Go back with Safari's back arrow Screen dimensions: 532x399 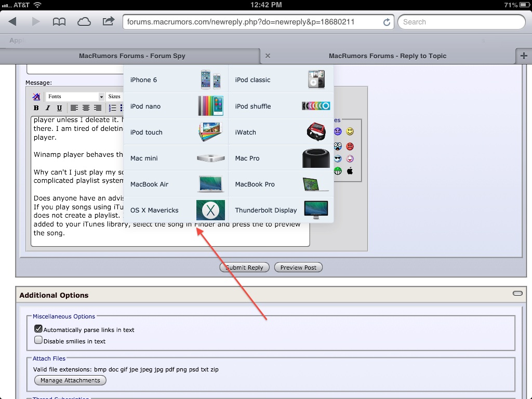pos(12,22)
